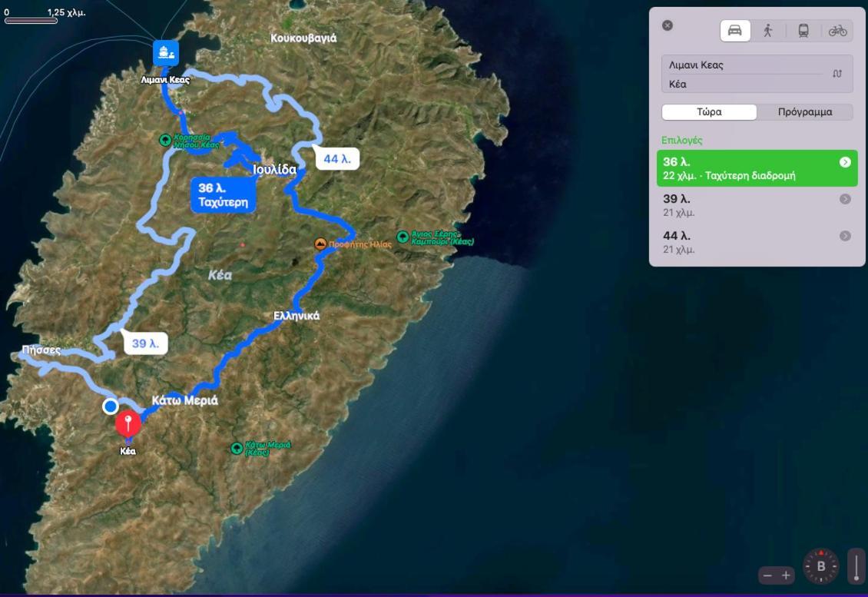Viewport: 868px width, 597px height.
Task: Click the Κάτω Μεριά (Κέας) green marker
Action: tap(237, 448)
